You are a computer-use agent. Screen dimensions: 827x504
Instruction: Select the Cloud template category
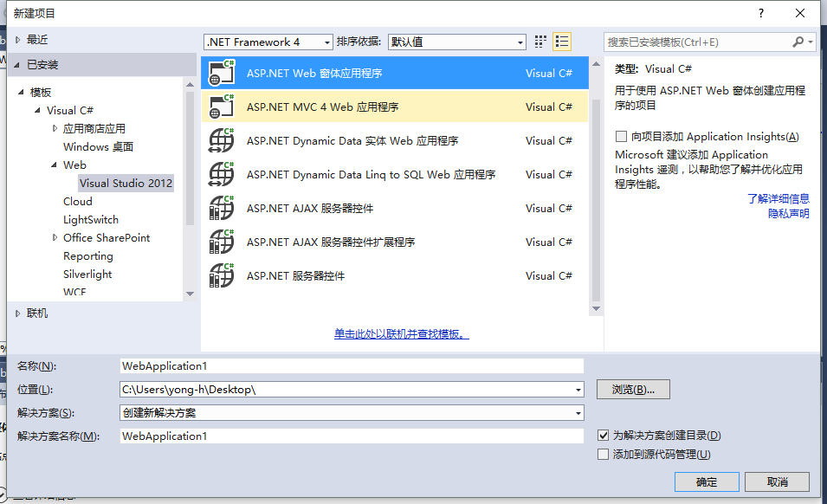click(x=78, y=202)
